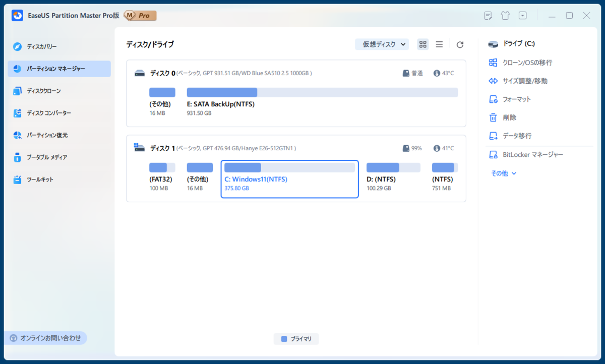Click the クローン/OSの移行 icon
This screenshot has height=364, width=605.
click(x=493, y=63)
